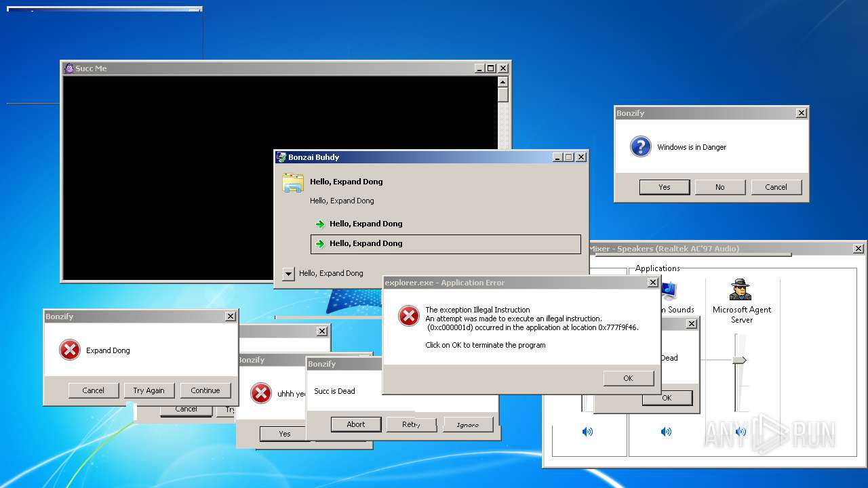The width and height of the screenshot is (868, 488).
Task: Select the first Hello, Expand Dong command link
Action: (x=446, y=224)
